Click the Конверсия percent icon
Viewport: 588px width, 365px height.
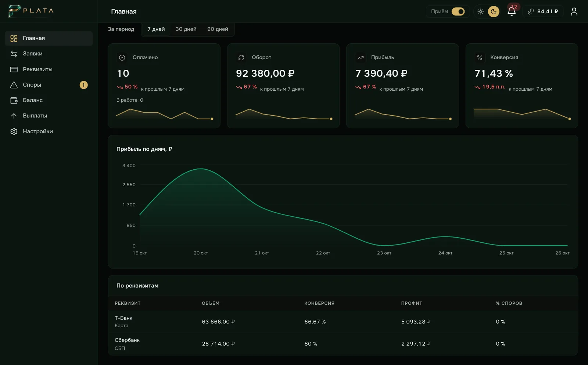coord(480,58)
